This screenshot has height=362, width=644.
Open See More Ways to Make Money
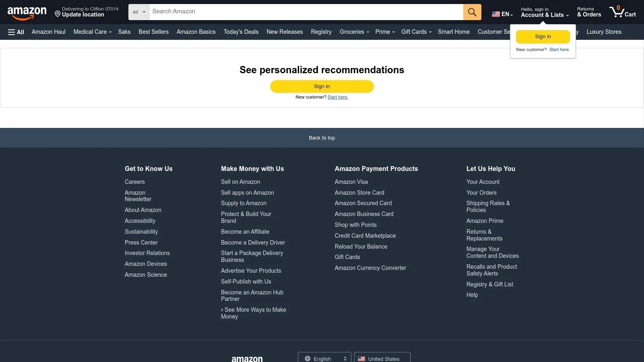pos(254,313)
